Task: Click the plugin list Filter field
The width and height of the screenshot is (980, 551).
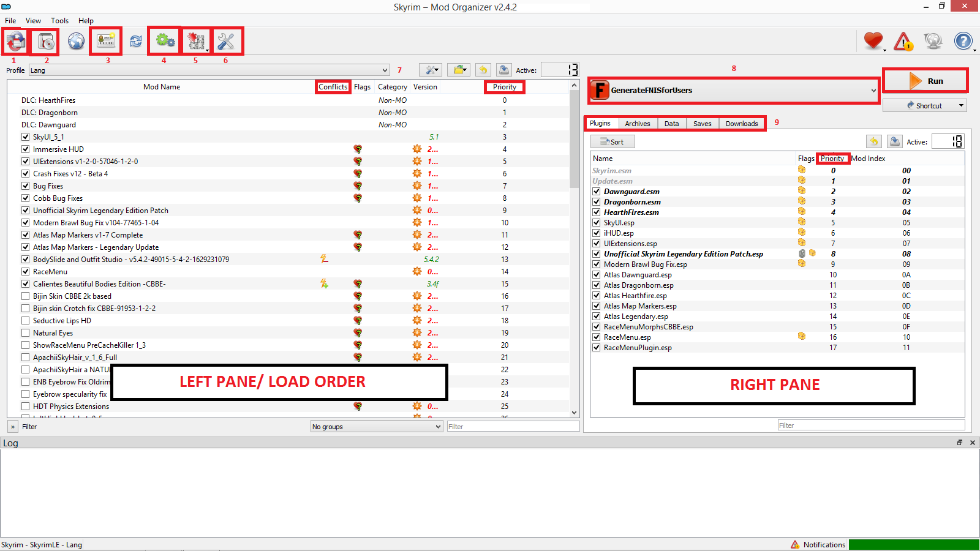Action: tap(871, 425)
